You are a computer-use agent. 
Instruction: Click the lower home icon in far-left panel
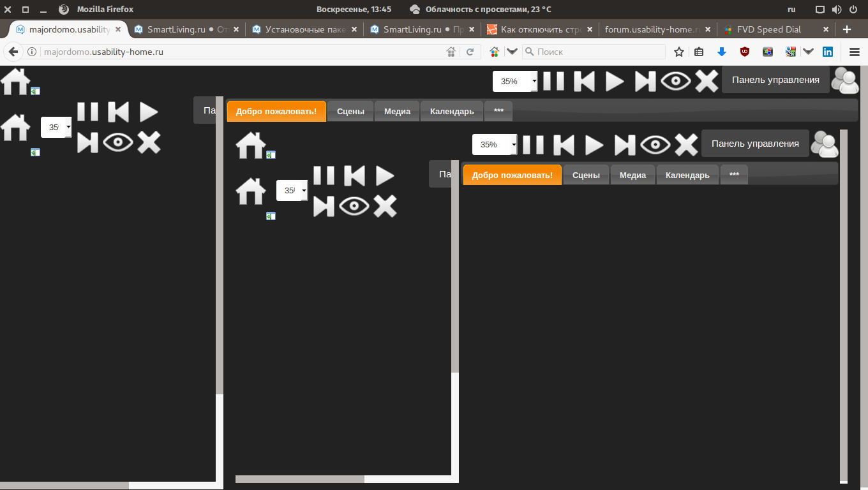pyautogui.click(x=15, y=127)
